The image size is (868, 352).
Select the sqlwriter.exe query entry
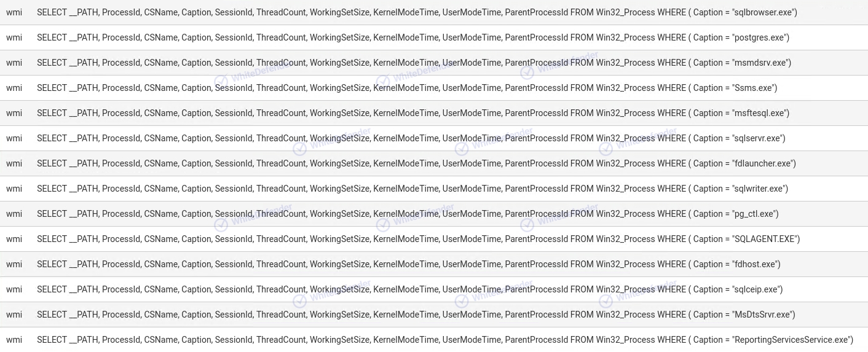point(434,189)
